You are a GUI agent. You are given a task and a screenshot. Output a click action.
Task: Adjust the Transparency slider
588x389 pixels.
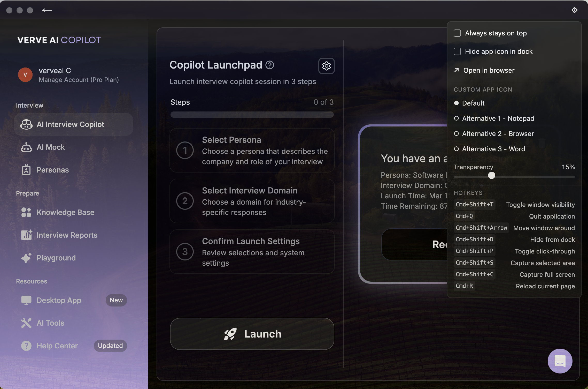click(x=492, y=176)
